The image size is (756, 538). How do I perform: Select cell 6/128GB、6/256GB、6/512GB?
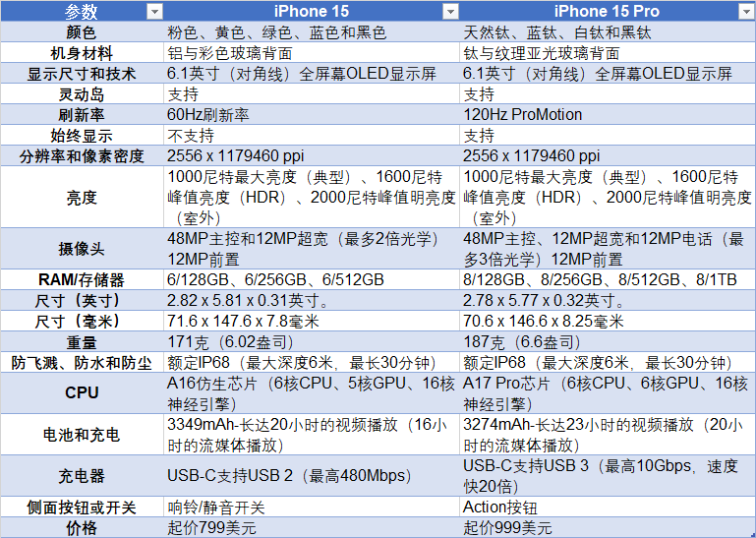[312, 279]
